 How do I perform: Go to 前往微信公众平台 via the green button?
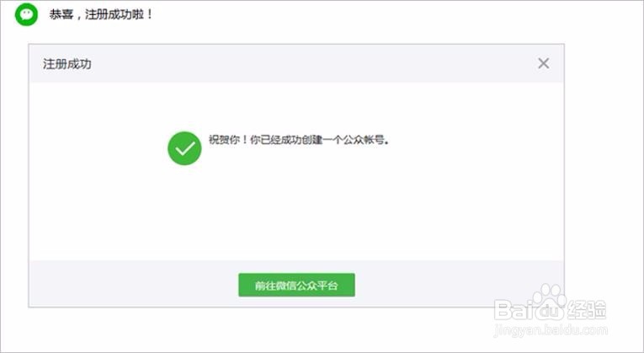pos(296,285)
